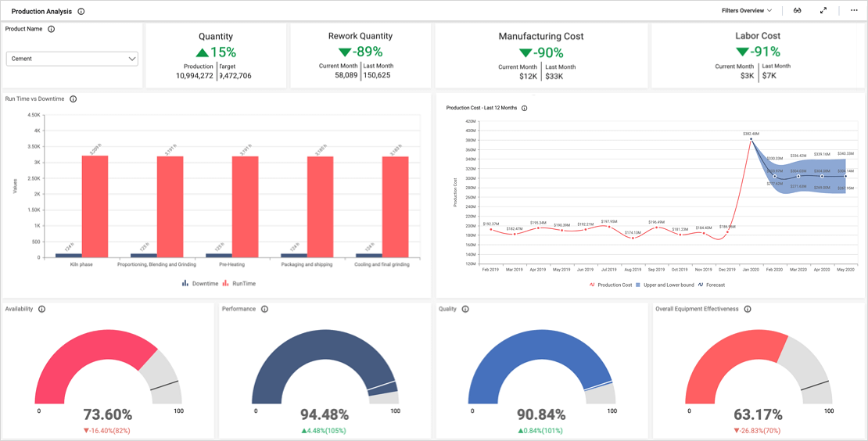Expand the Filters Overview dropdown
The width and height of the screenshot is (868, 441).
click(x=746, y=11)
